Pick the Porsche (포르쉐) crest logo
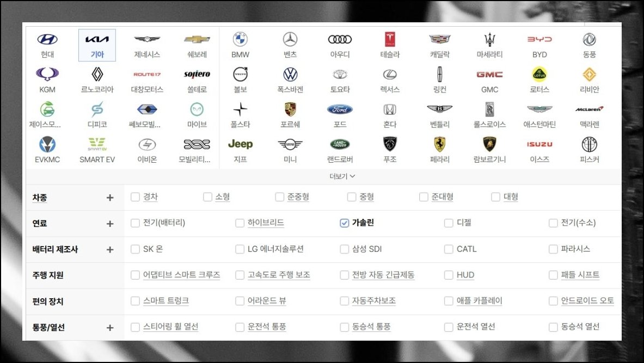 tap(290, 109)
